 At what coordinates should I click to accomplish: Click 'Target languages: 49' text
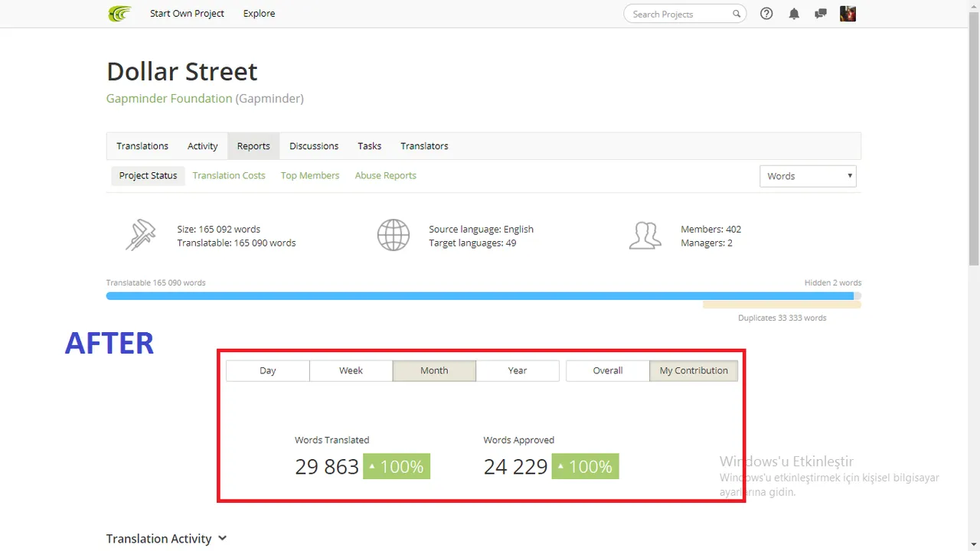coord(472,243)
